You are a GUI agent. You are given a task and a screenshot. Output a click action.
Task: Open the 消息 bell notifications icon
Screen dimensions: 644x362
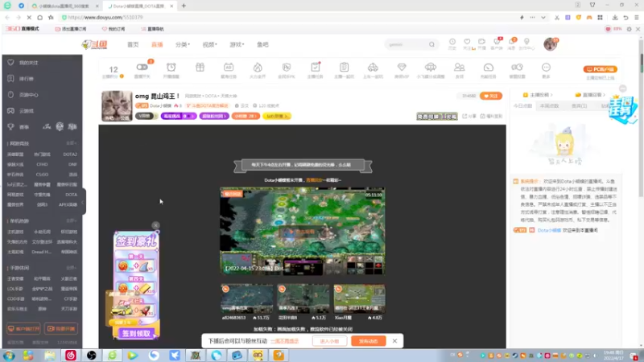[x=512, y=42]
